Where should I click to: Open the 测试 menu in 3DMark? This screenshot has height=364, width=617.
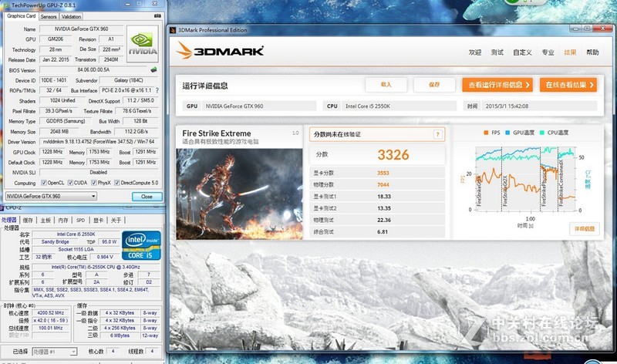497,52
